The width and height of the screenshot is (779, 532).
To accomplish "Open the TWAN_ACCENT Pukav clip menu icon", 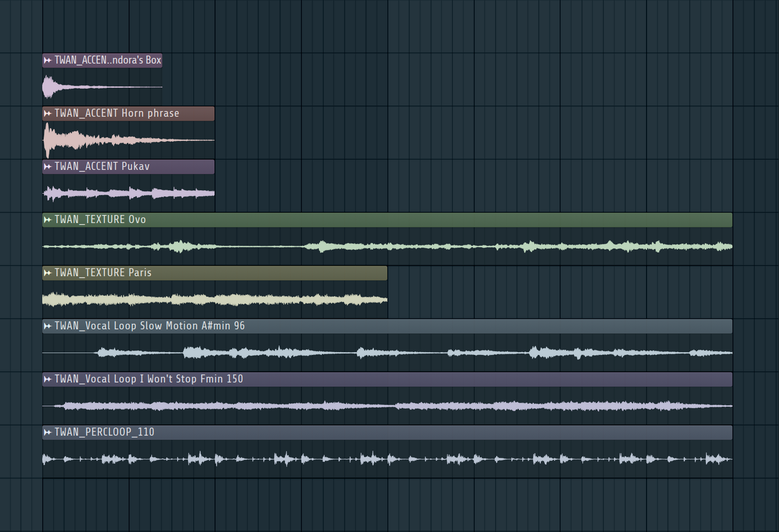I will click(48, 167).
